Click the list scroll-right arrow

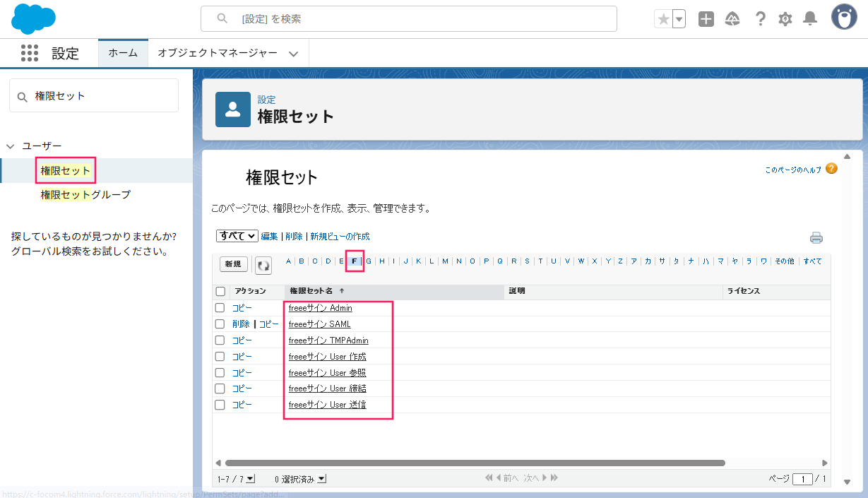pyautogui.click(x=825, y=463)
